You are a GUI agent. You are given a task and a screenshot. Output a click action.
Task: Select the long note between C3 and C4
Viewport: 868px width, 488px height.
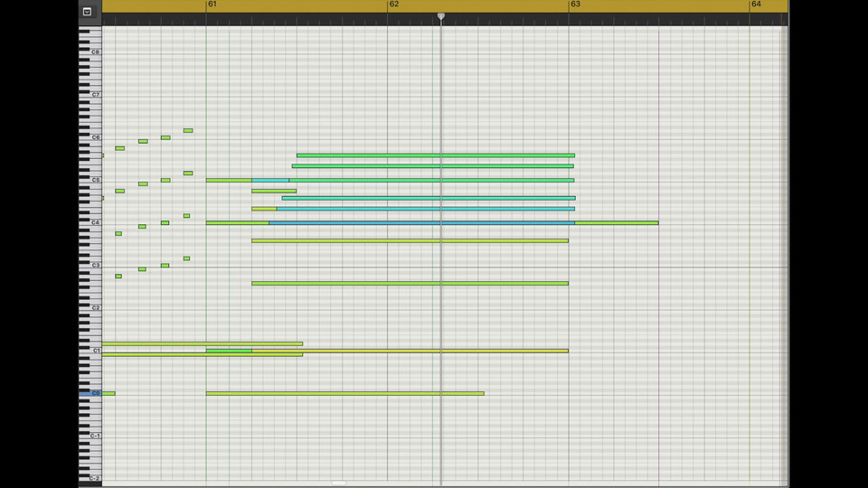point(410,240)
